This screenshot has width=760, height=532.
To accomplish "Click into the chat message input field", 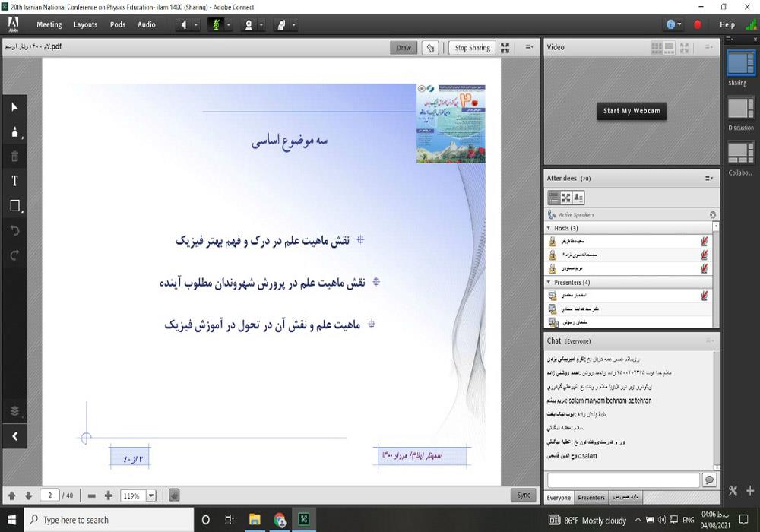I will [623, 480].
